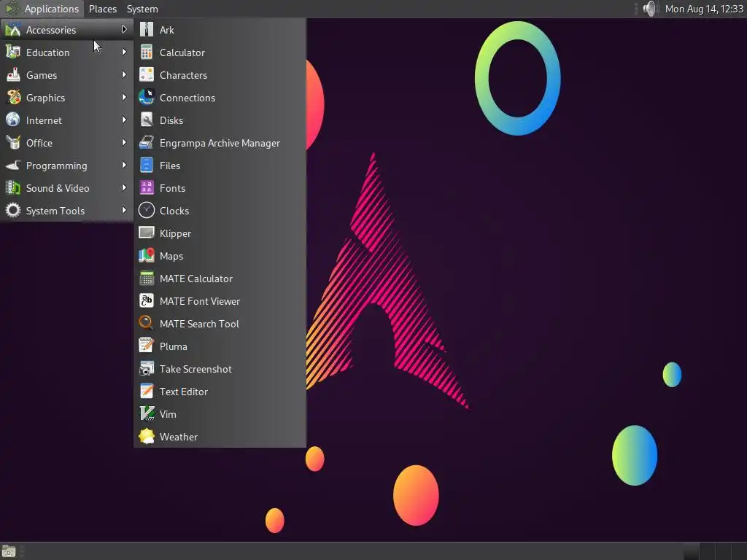Click the Office category icon
Screen dimensions: 747x560
[13, 143]
